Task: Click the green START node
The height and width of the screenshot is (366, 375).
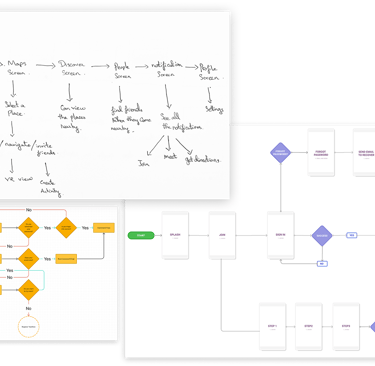Action: pyautogui.click(x=141, y=235)
